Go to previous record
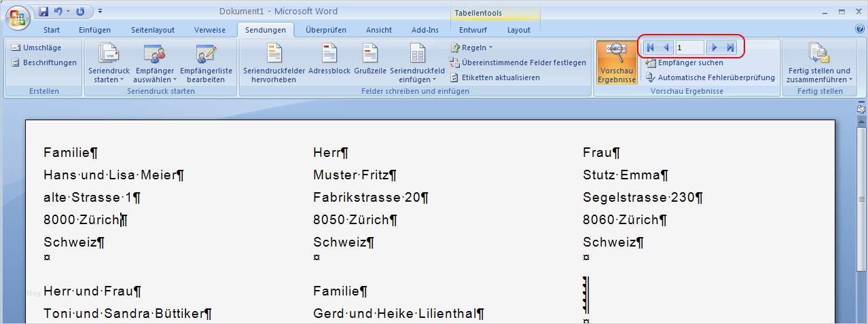Image resolution: width=868 pixels, height=324 pixels. pos(666,48)
